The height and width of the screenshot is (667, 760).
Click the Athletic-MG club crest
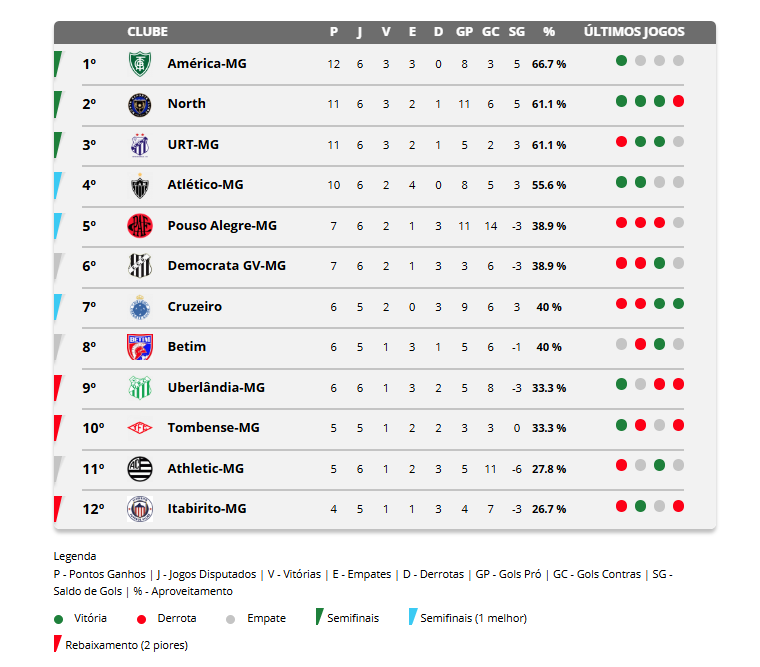coord(139,468)
